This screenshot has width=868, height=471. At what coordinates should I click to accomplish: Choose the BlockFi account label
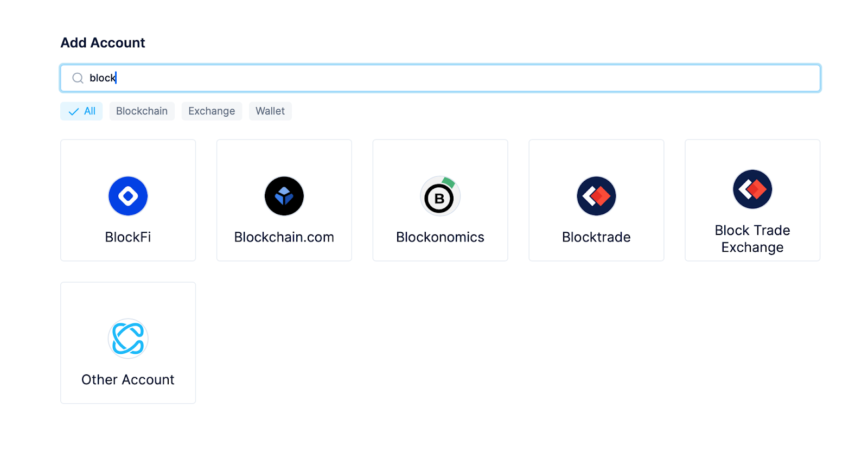128,237
